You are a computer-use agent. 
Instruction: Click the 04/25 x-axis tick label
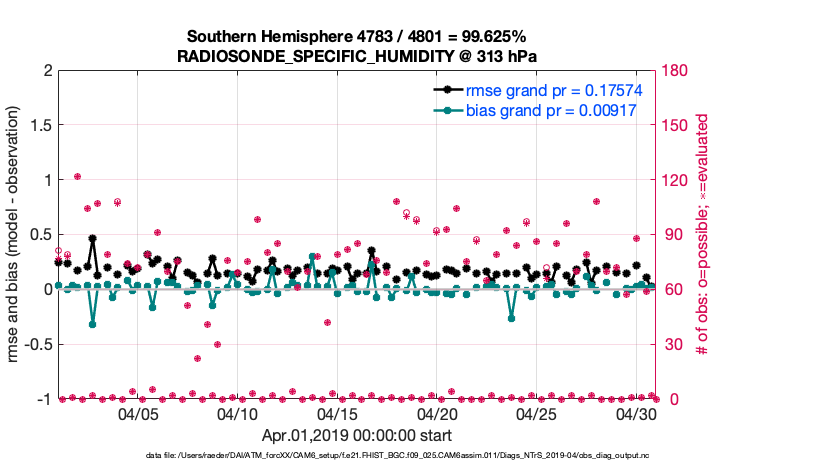pos(537,414)
